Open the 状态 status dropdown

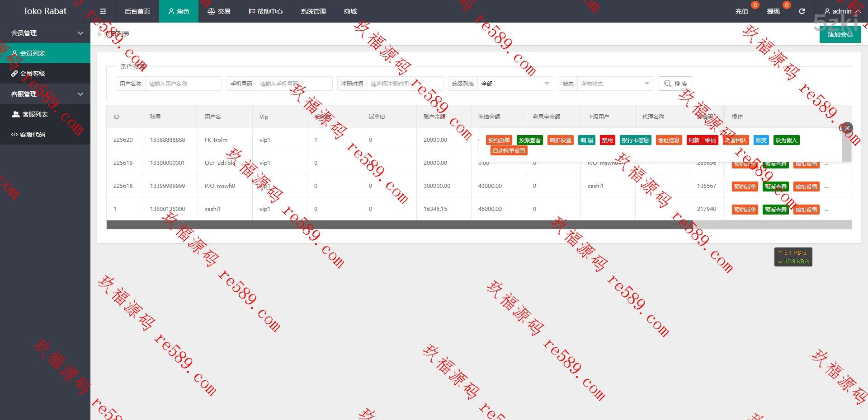(615, 84)
